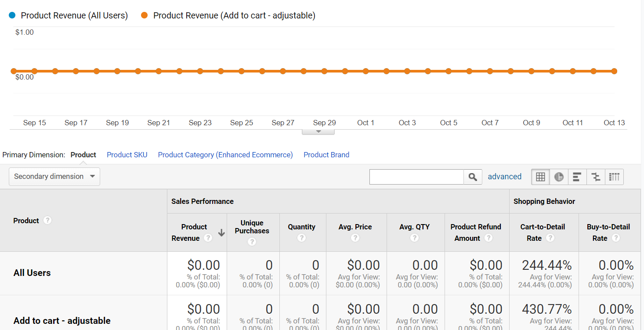Switch to Data table view icon

click(x=540, y=177)
